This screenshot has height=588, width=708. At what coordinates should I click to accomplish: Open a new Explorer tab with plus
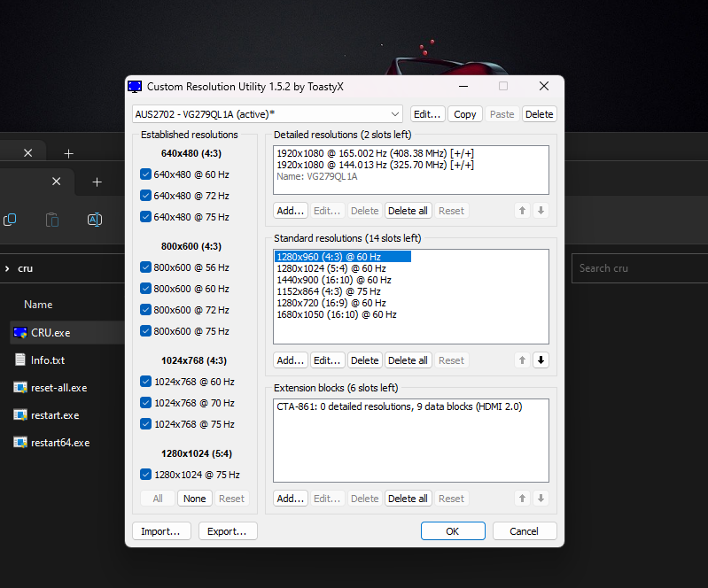click(97, 182)
